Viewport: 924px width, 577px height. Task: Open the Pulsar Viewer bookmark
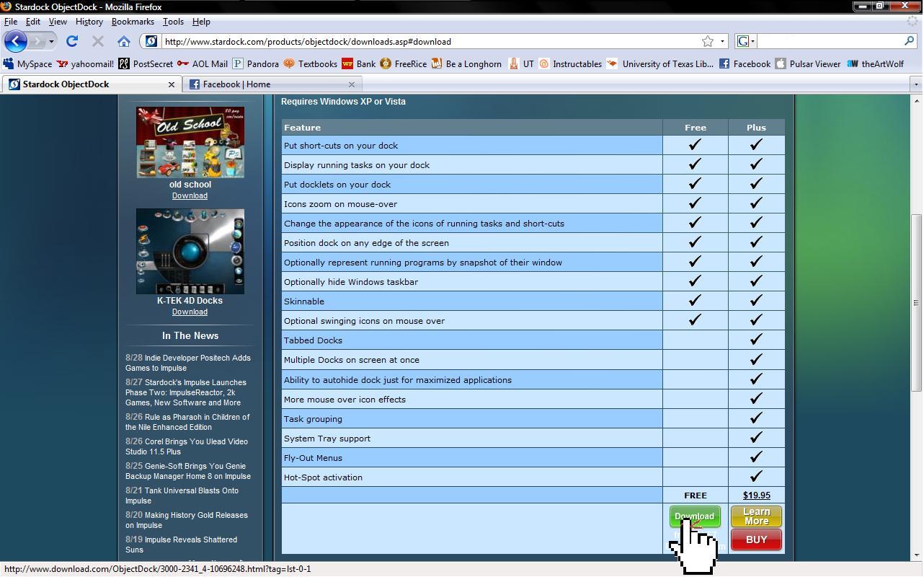(x=808, y=63)
